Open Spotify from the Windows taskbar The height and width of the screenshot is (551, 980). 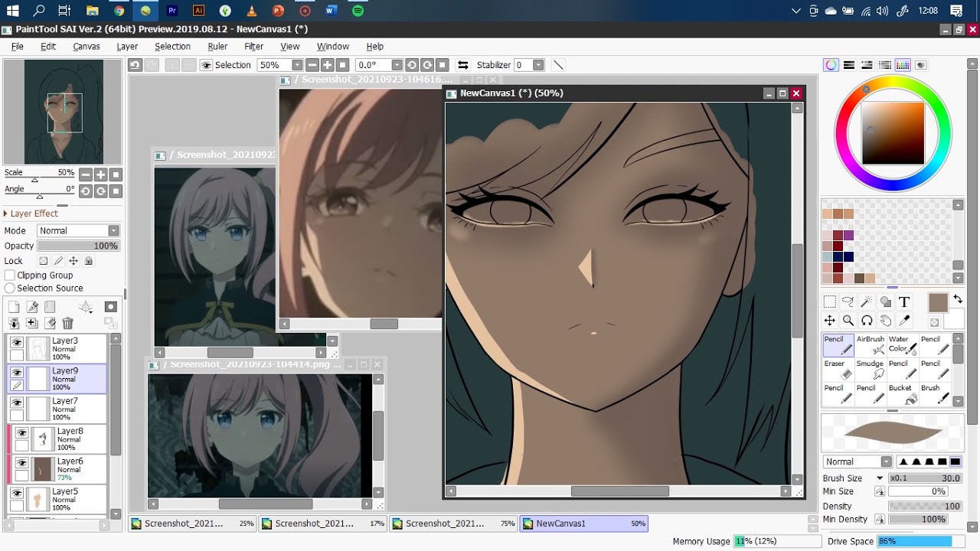tap(358, 11)
